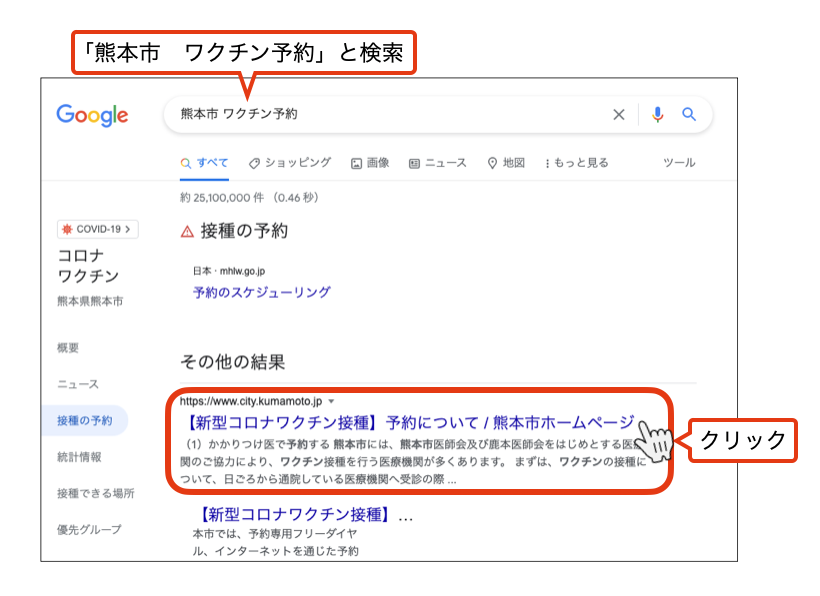Click the red COVID-19 virus icon
The width and height of the screenshot is (820, 596).
coord(67,229)
